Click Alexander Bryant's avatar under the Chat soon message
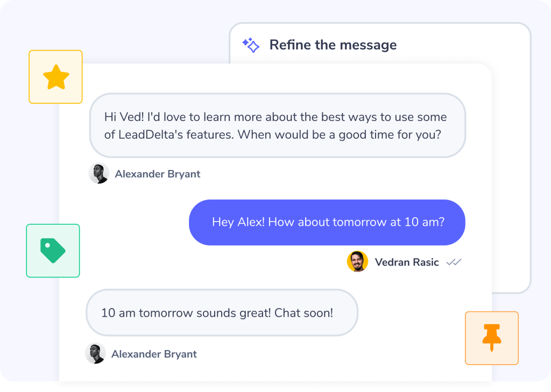 click(96, 354)
